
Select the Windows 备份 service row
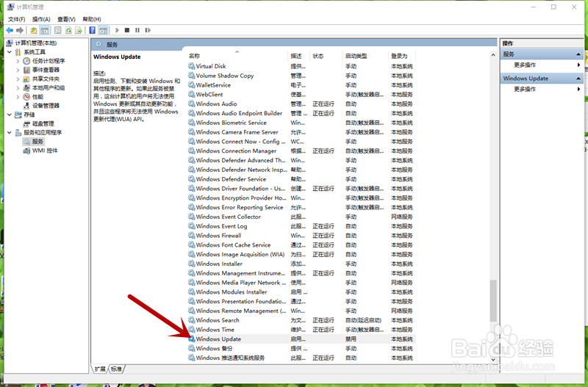(301, 348)
